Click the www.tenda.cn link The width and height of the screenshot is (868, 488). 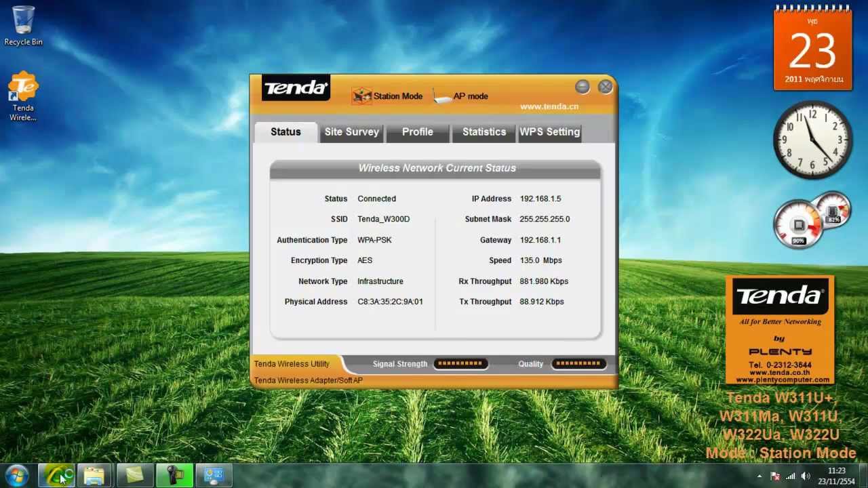tap(549, 106)
